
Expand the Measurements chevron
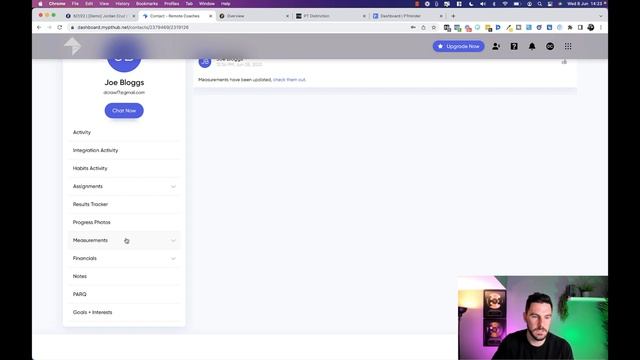coord(173,240)
